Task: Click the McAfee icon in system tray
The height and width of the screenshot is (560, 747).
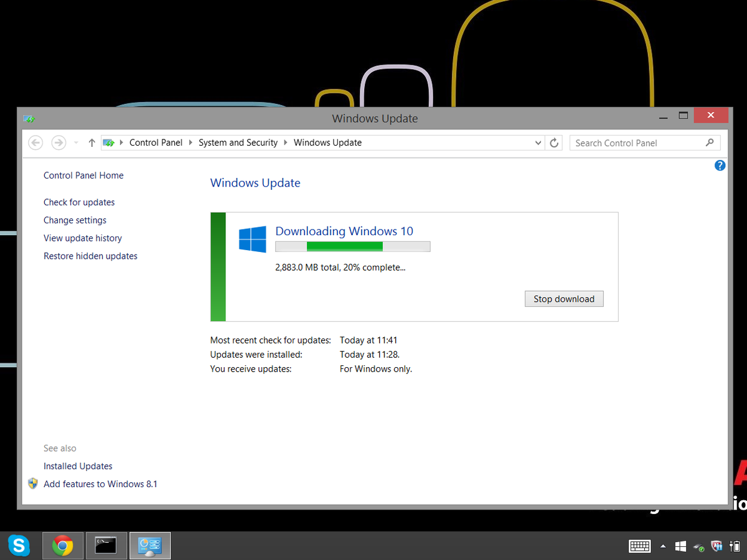Action: [x=716, y=546]
